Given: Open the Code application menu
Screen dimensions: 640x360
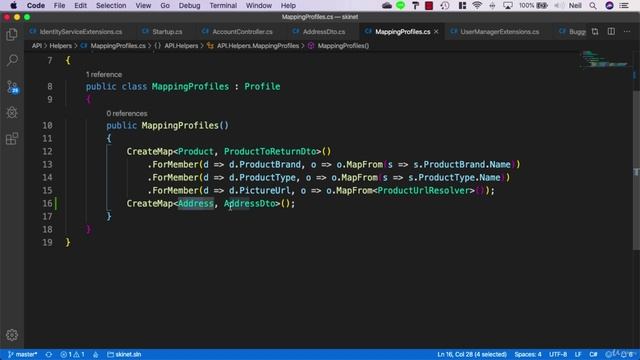Looking at the screenshot, I should point(36,6).
